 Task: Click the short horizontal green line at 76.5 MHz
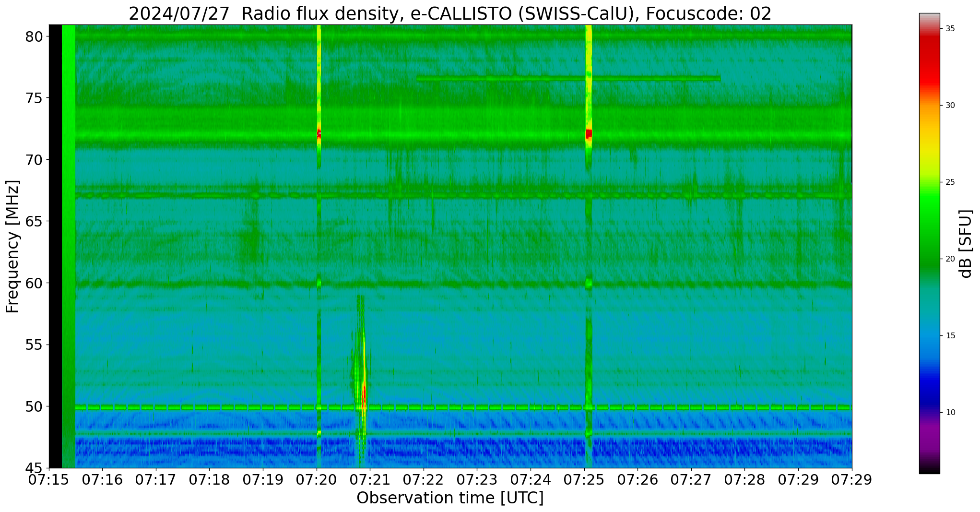(x=568, y=78)
